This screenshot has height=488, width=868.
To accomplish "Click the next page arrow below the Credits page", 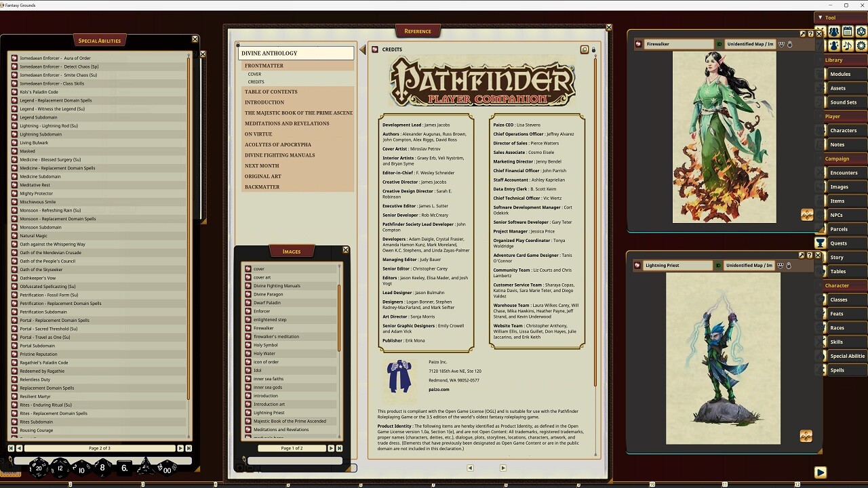I will pyautogui.click(x=502, y=468).
